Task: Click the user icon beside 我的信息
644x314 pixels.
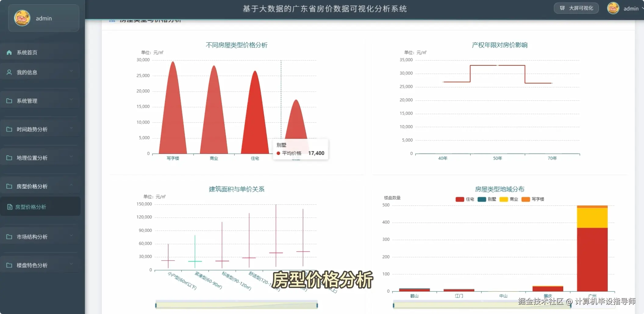Action: pyautogui.click(x=9, y=72)
